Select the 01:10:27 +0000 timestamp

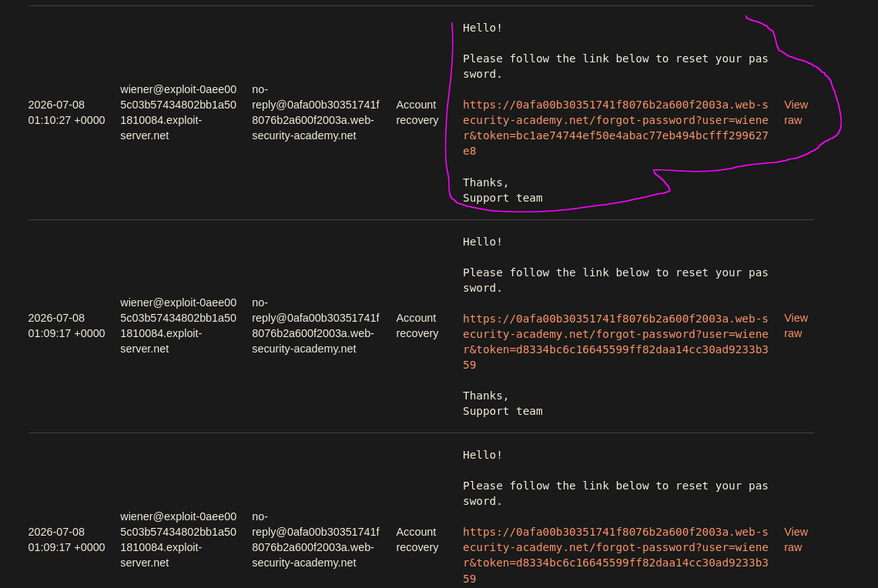tap(67, 112)
